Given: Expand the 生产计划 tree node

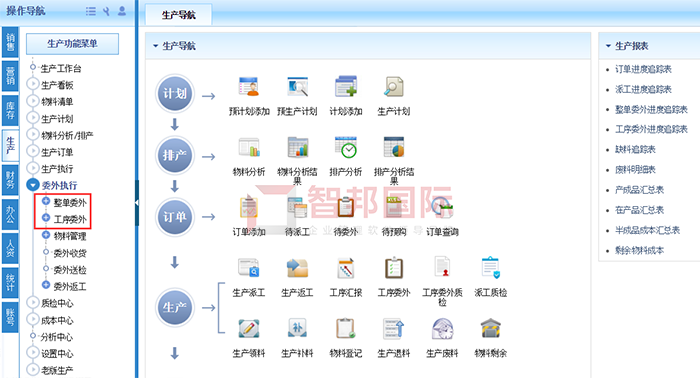Looking at the screenshot, I should [33, 118].
